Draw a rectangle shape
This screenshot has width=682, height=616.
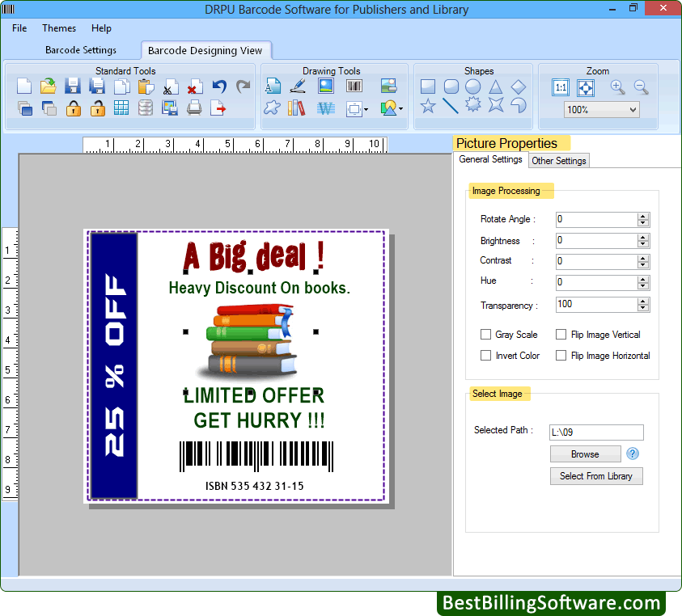click(x=428, y=86)
